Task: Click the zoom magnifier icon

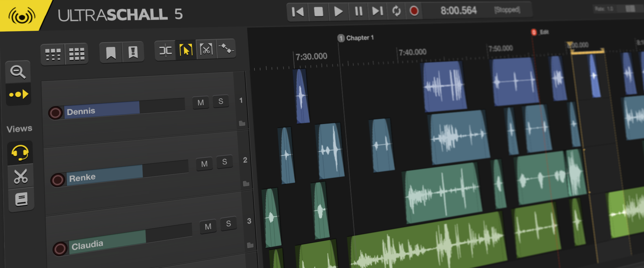Action: click(18, 71)
